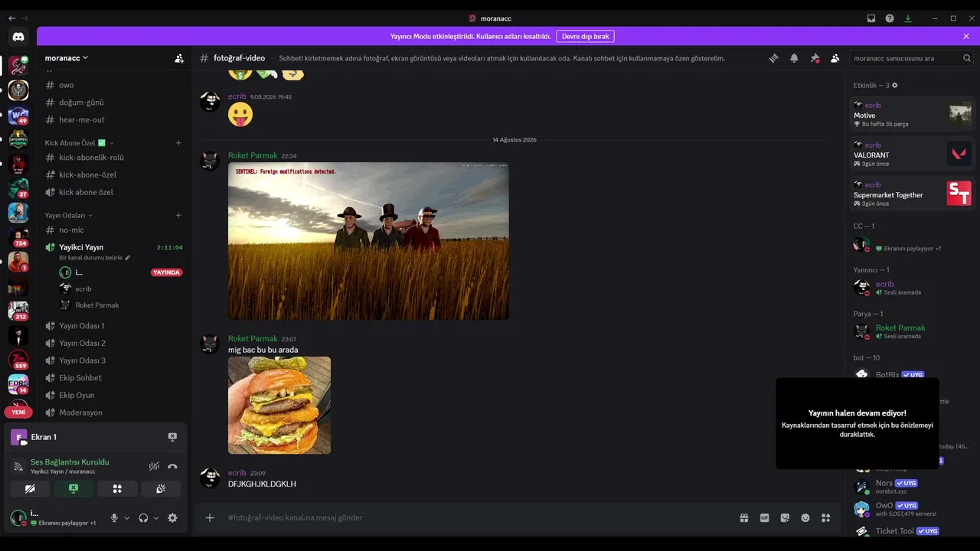Show pinned messages
The height and width of the screenshot is (551, 980).
(815, 58)
